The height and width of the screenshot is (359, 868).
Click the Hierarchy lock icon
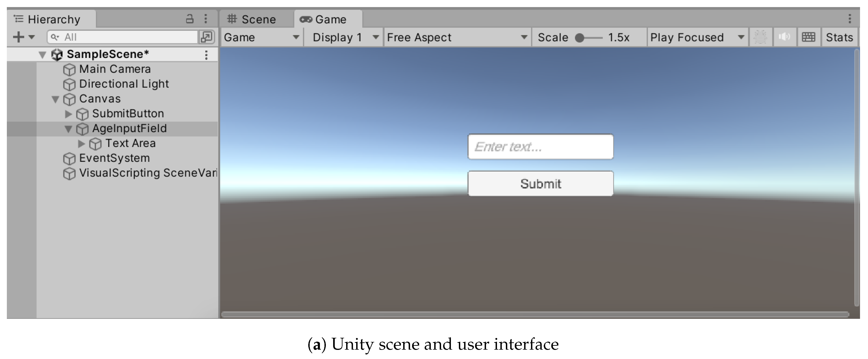coord(190,18)
